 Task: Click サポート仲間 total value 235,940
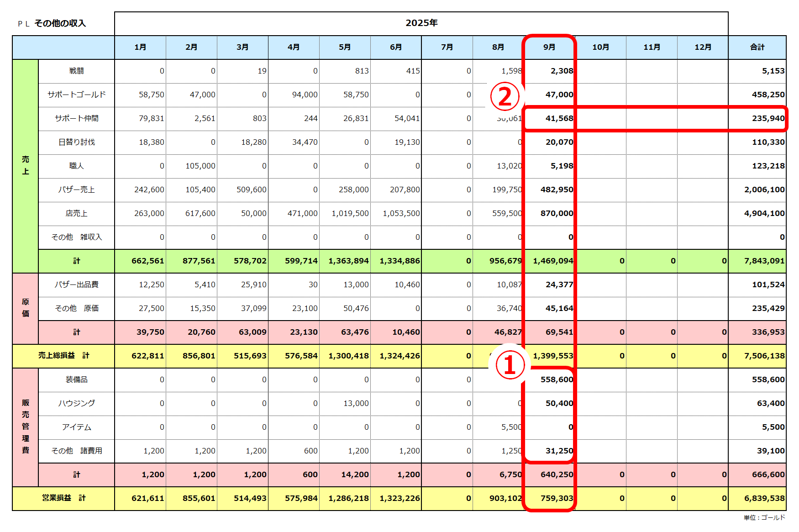768,118
